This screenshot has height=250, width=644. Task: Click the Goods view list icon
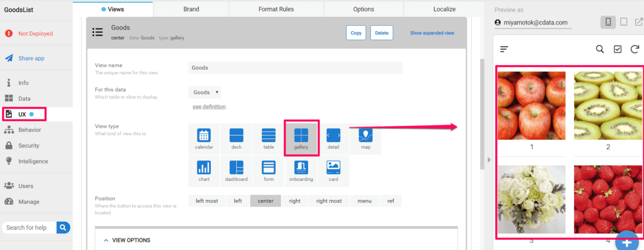[97, 32]
